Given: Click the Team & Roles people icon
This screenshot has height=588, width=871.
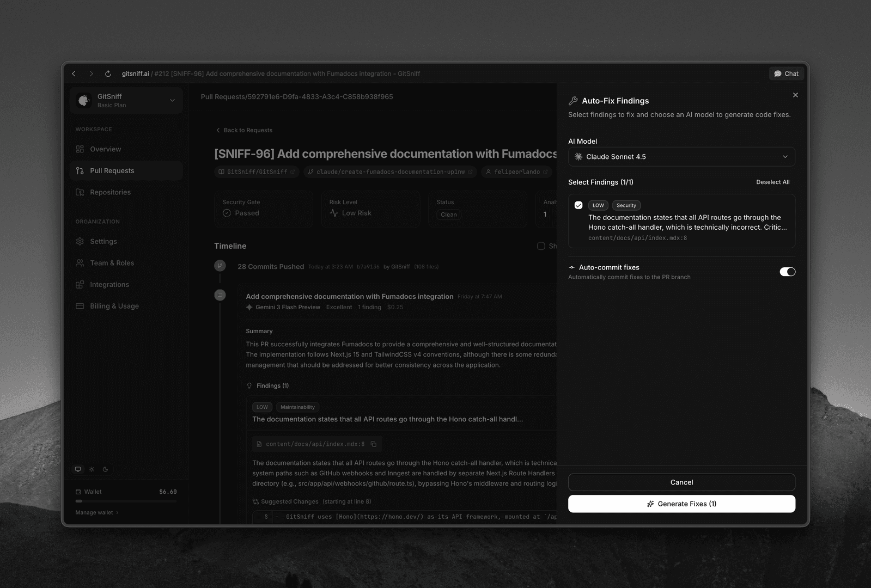Looking at the screenshot, I should [x=80, y=263].
